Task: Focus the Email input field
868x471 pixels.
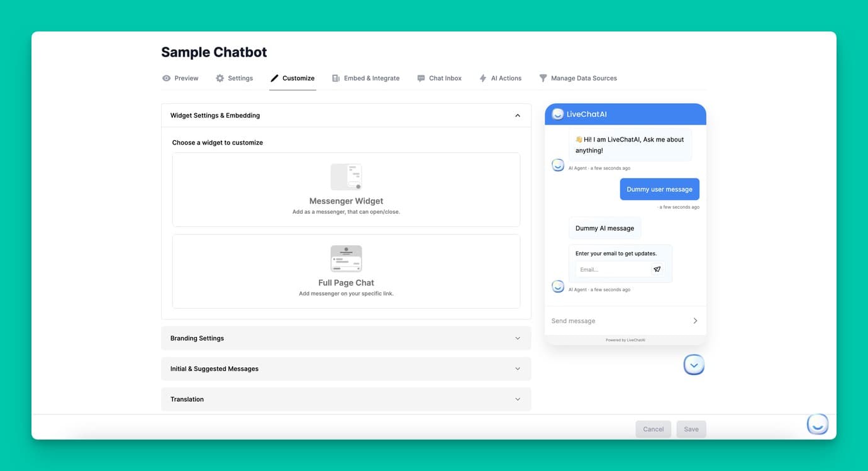Action: click(613, 270)
